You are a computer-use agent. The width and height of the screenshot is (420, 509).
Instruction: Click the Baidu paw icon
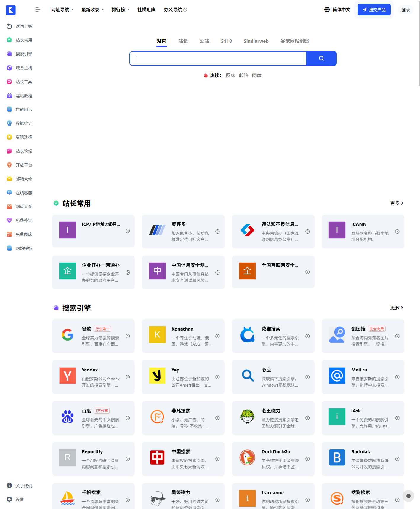click(x=68, y=417)
